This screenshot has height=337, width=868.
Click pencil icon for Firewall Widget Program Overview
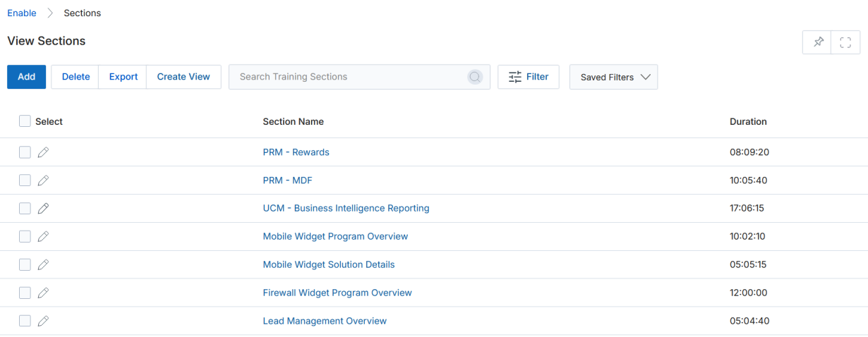[x=43, y=293]
